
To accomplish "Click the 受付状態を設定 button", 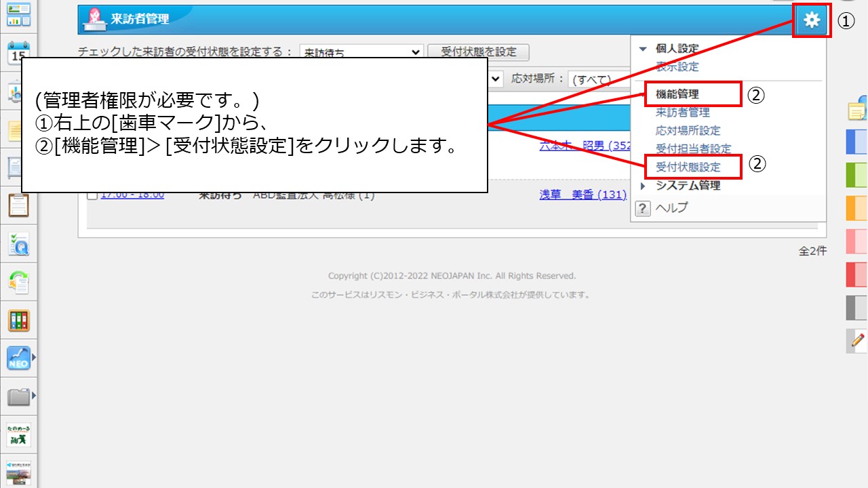I will (479, 52).
